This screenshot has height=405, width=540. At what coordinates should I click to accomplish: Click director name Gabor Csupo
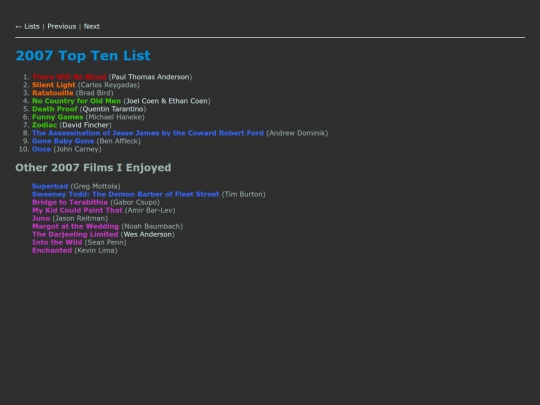point(135,202)
